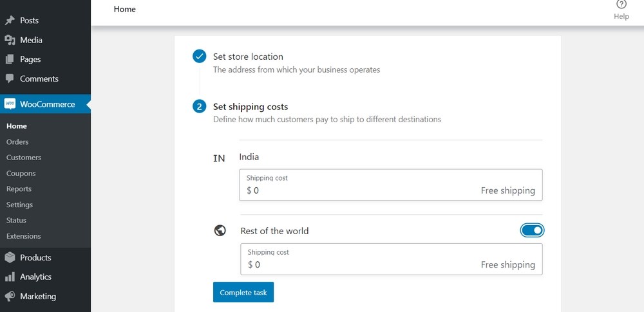The height and width of the screenshot is (312, 644).
Task: Click Rest of the world shipping cost field
Action: [x=391, y=259]
